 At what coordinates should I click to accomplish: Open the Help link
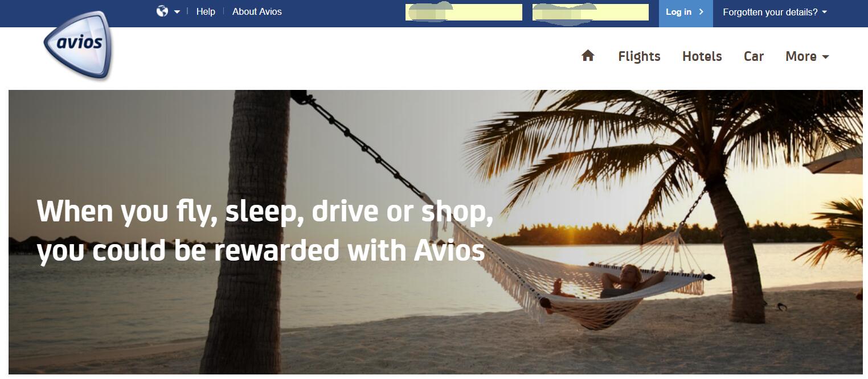click(206, 11)
